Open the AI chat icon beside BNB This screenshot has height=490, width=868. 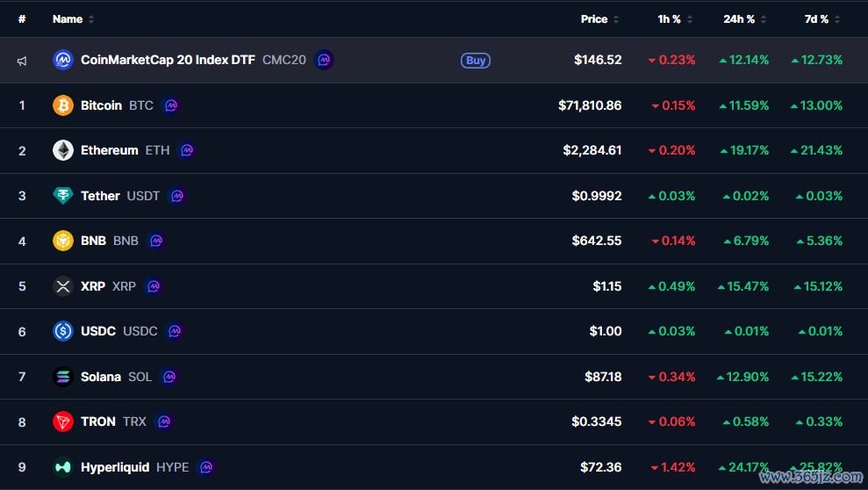tap(156, 241)
